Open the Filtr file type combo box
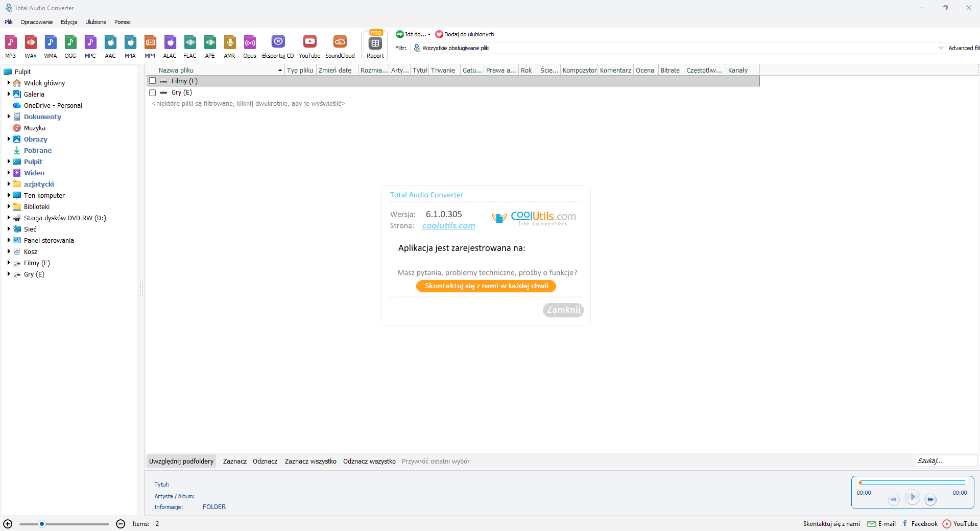This screenshot has height=531, width=980. click(678, 48)
